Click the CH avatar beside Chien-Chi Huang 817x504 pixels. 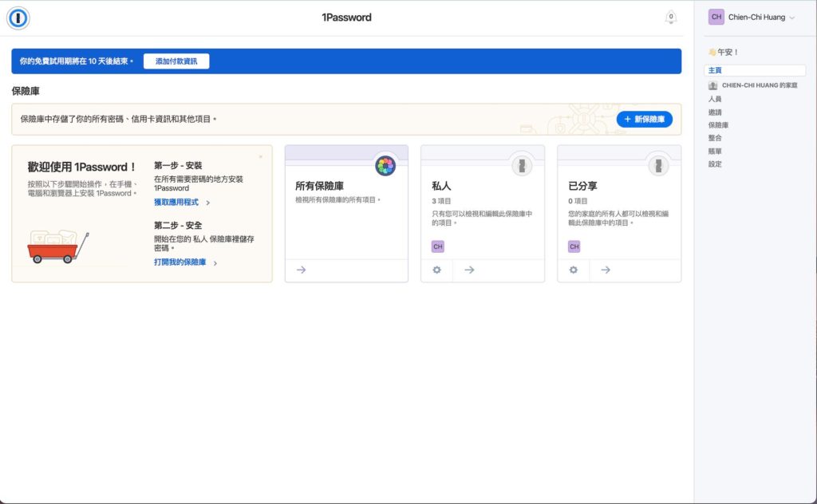[x=716, y=18]
